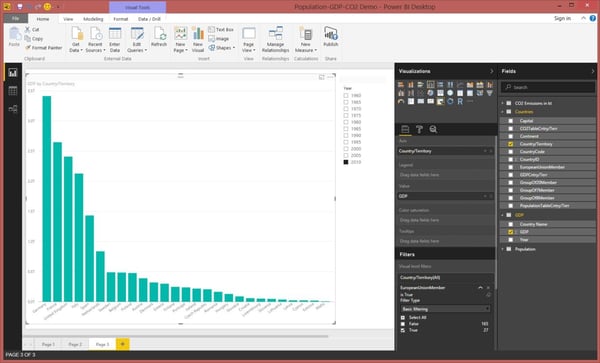
Task: Insert a New Visual
Action: click(x=198, y=40)
